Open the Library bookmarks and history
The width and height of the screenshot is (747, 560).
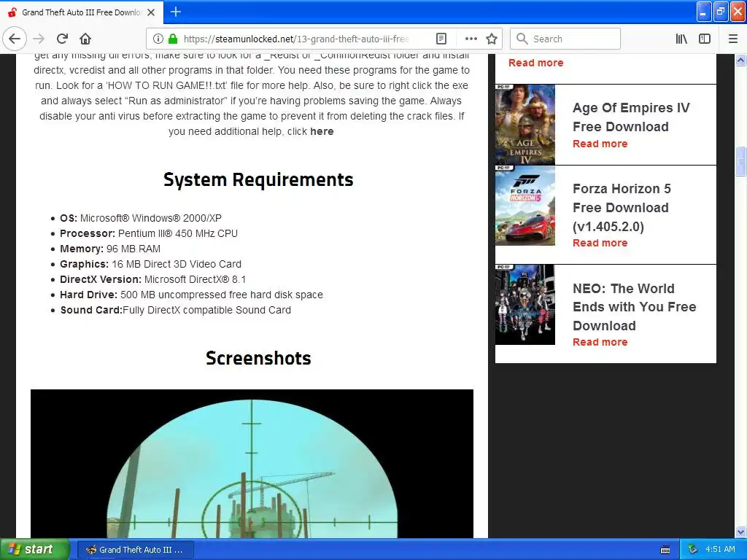(681, 39)
